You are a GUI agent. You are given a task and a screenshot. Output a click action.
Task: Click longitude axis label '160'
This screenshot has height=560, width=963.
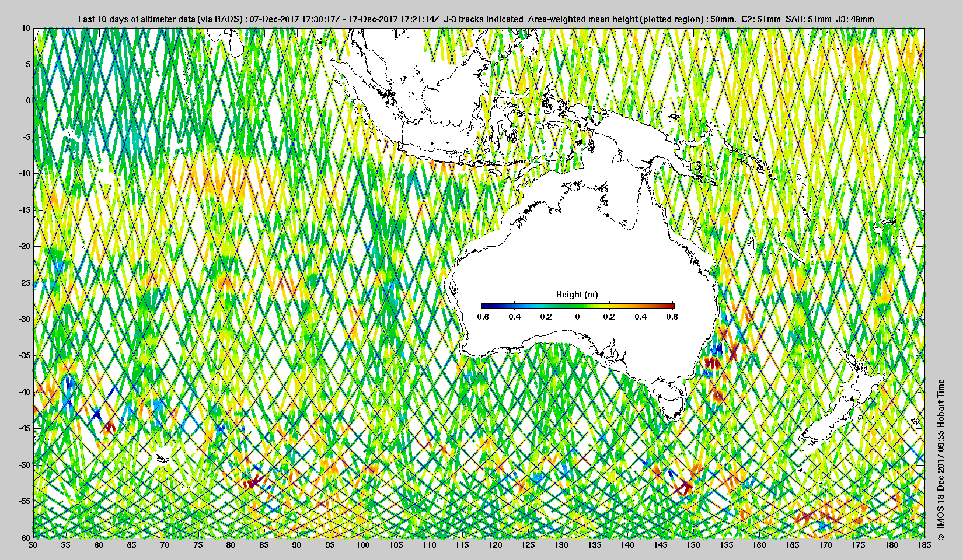tap(759, 545)
